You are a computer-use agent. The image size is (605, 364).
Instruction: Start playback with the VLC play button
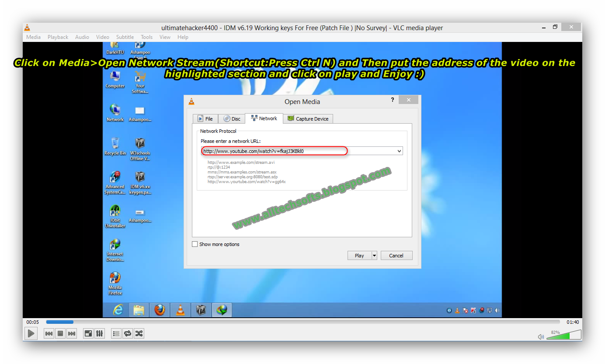[x=31, y=333]
